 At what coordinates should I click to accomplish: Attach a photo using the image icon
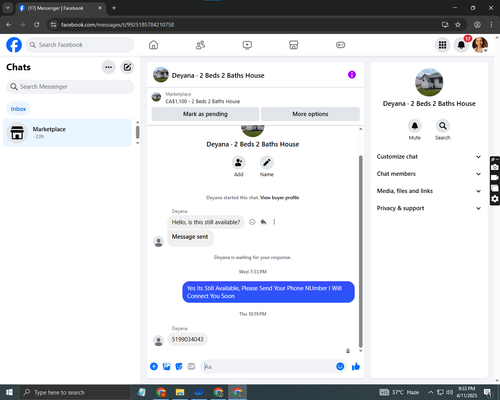pyautogui.click(x=166, y=367)
